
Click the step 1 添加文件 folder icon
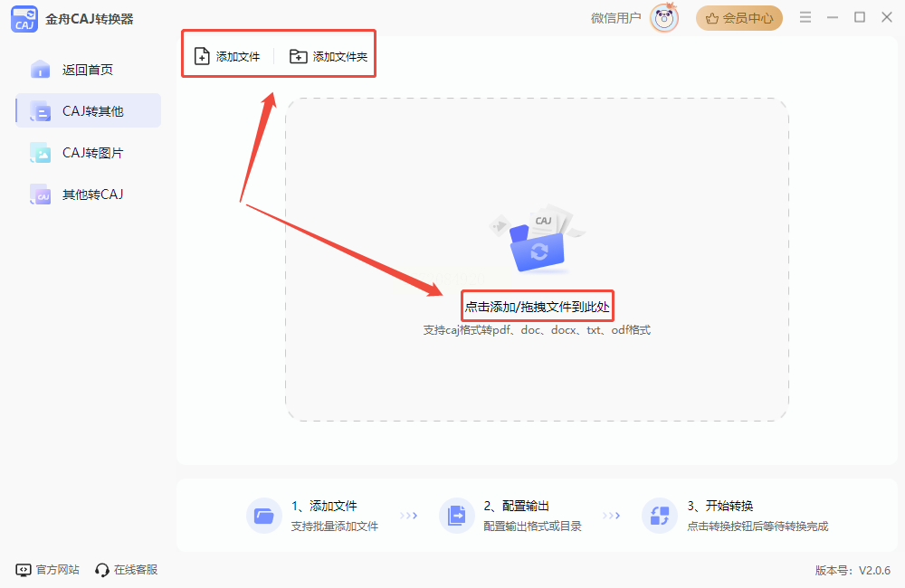pyautogui.click(x=263, y=516)
